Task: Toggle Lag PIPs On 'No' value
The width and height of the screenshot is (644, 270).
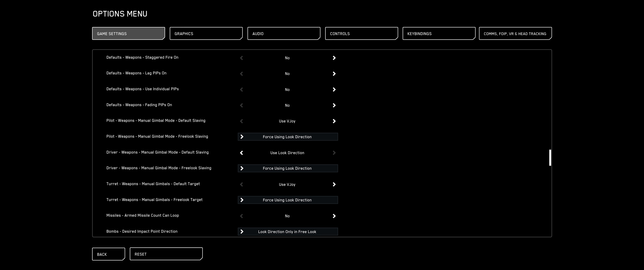Action: [x=287, y=74]
